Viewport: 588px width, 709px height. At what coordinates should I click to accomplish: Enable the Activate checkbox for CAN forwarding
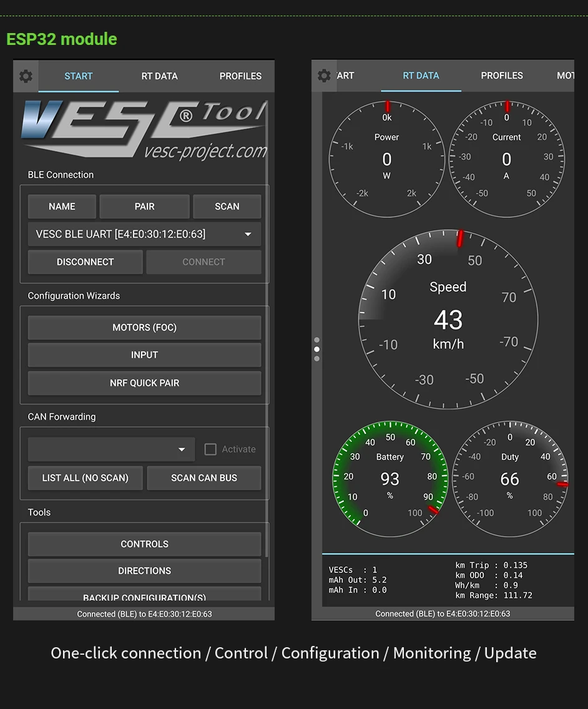pyautogui.click(x=210, y=449)
